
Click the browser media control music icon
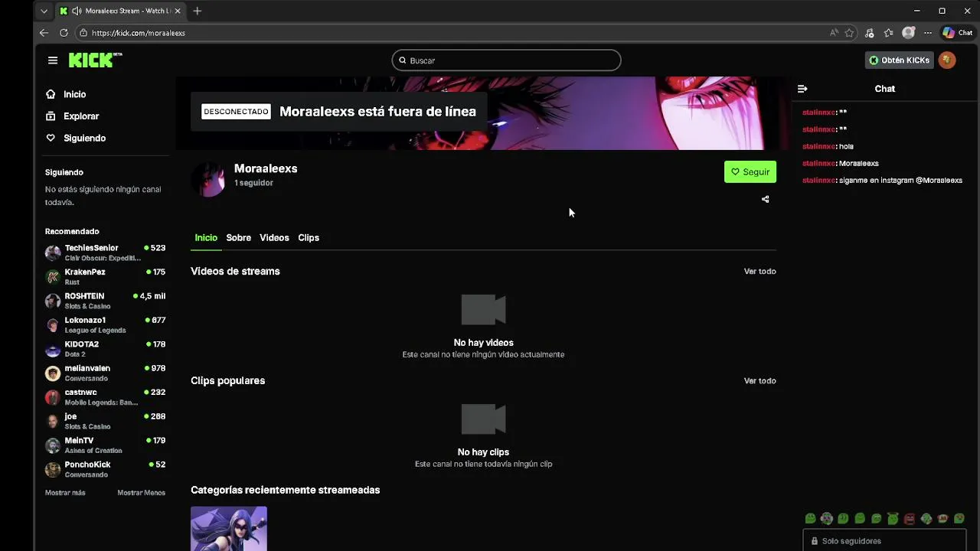pyautogui.click(x=869, y=33)
